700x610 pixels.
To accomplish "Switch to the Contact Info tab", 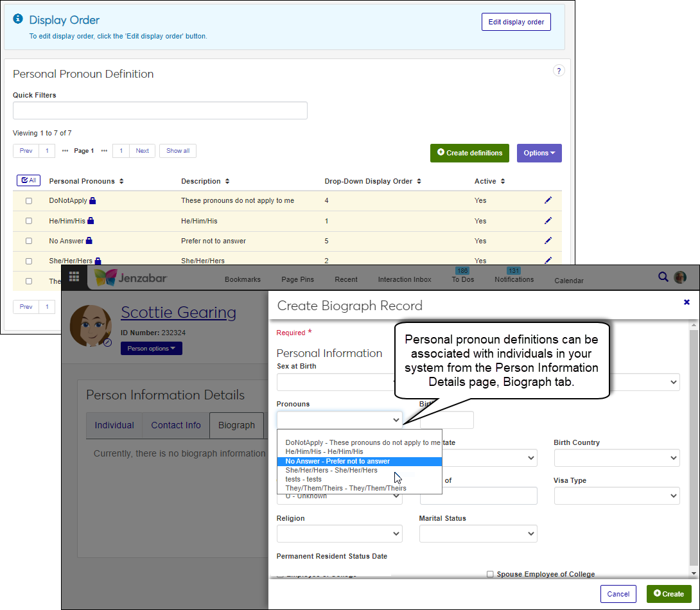I will (x=176, y=425).
